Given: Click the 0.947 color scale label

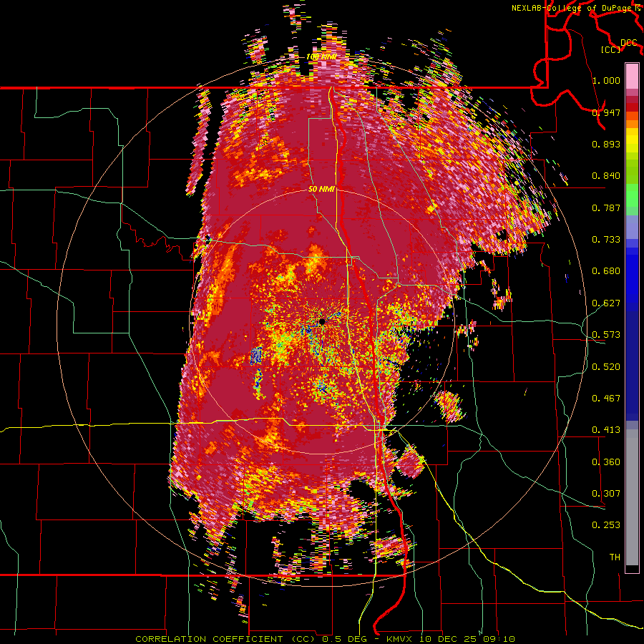Looking at the screenshot, I should [x=606, y=112].
